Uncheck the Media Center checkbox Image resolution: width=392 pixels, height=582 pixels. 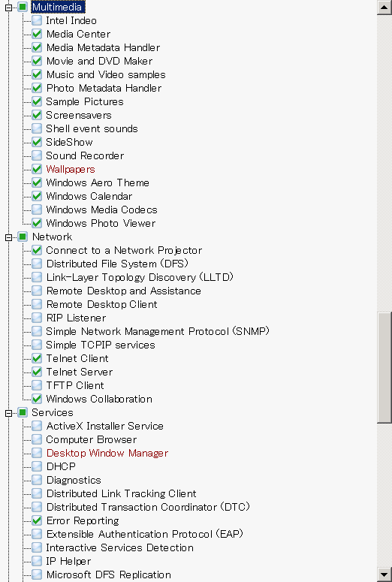[x=37, y=34]
